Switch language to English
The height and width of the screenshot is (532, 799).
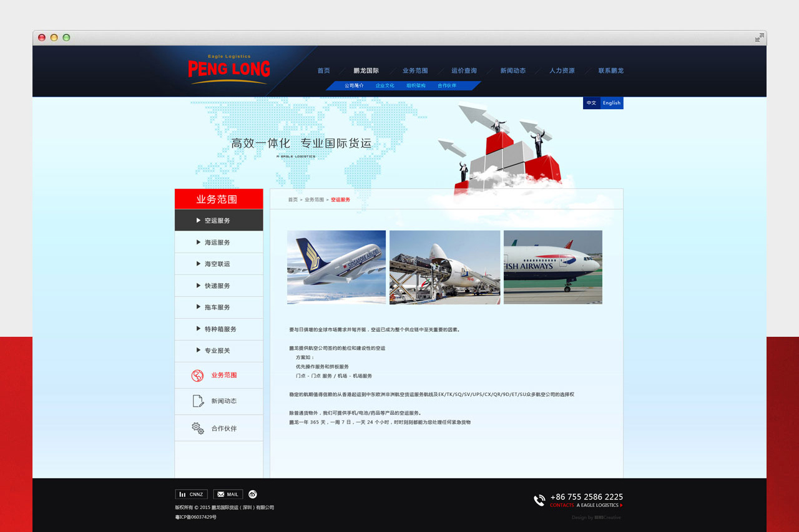pyautogui.click(x=612, y=103)
